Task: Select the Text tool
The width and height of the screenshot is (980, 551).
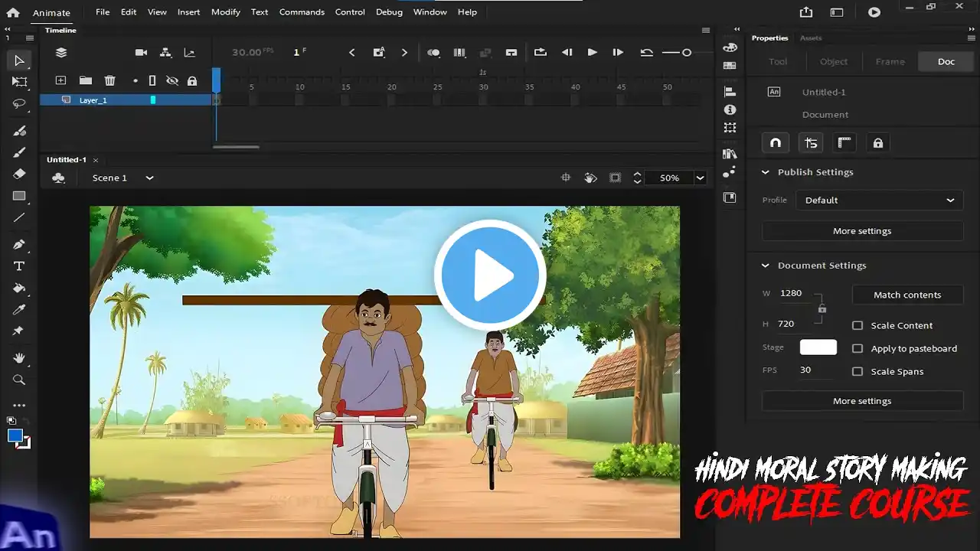Action: pyautogui.click(x=19, y=266)
